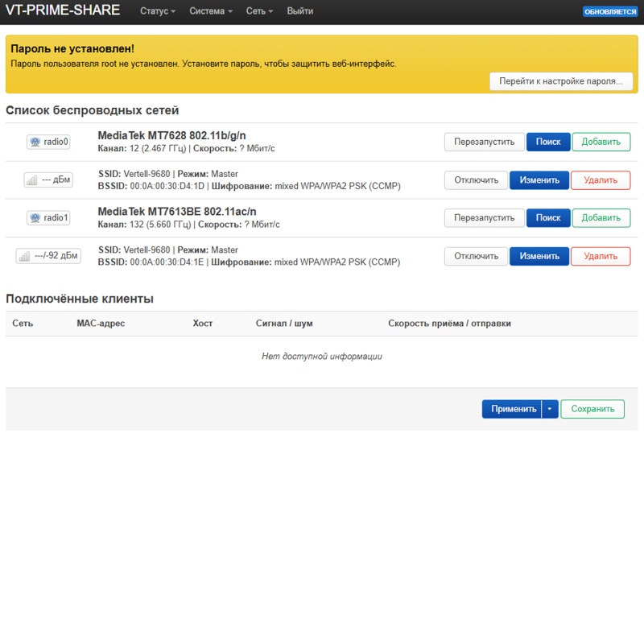Add network to radio1 with Добавить
644x644 pixels.
[x=601, y=217]
